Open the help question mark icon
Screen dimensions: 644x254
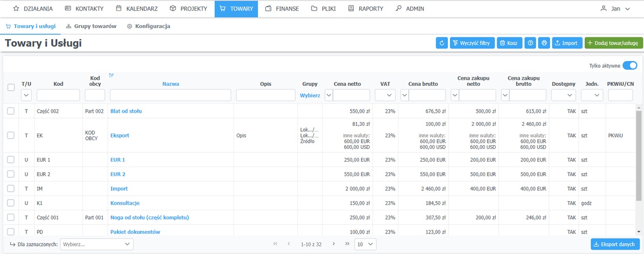point(530,43)
